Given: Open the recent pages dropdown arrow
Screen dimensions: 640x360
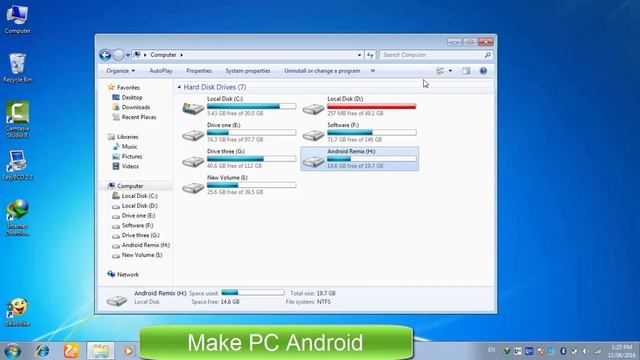Looking at the screenshot, I should point(128,55).
